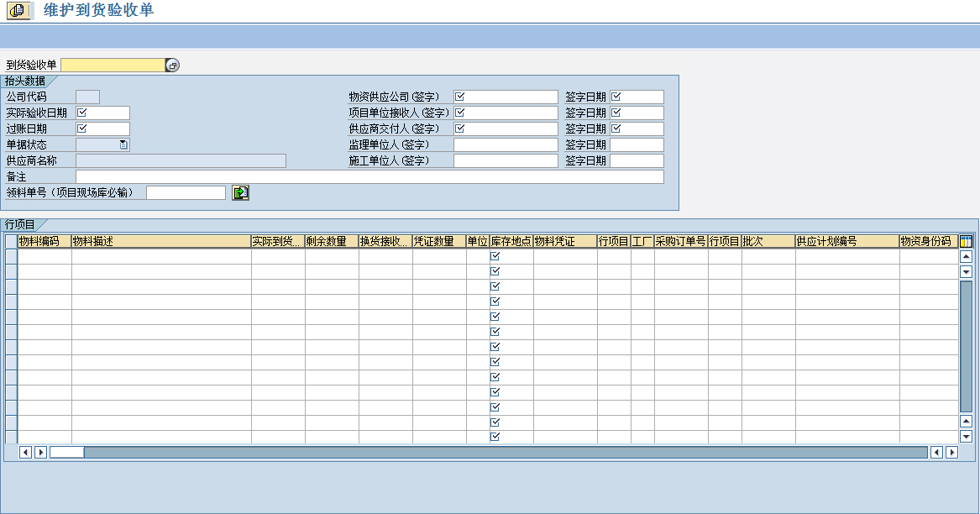
Task: Open table column settings icon at grid corner
Action: pos(966,242)
